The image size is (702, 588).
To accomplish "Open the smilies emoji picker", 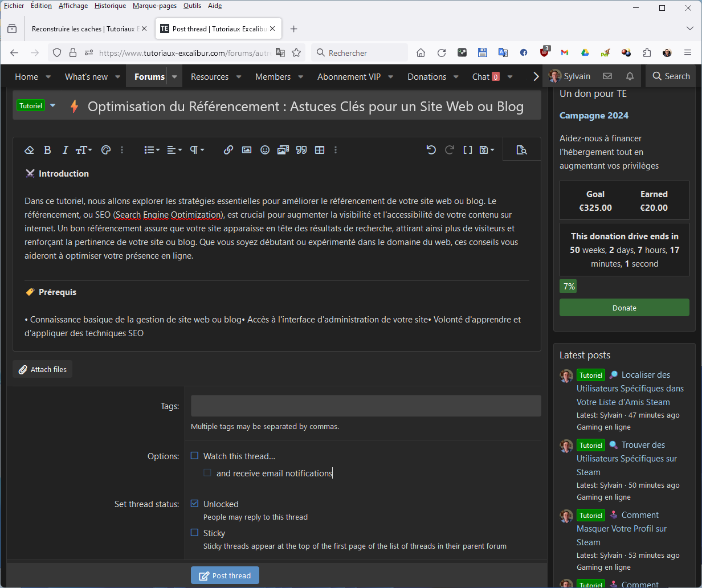I will (x=265, y=150).
